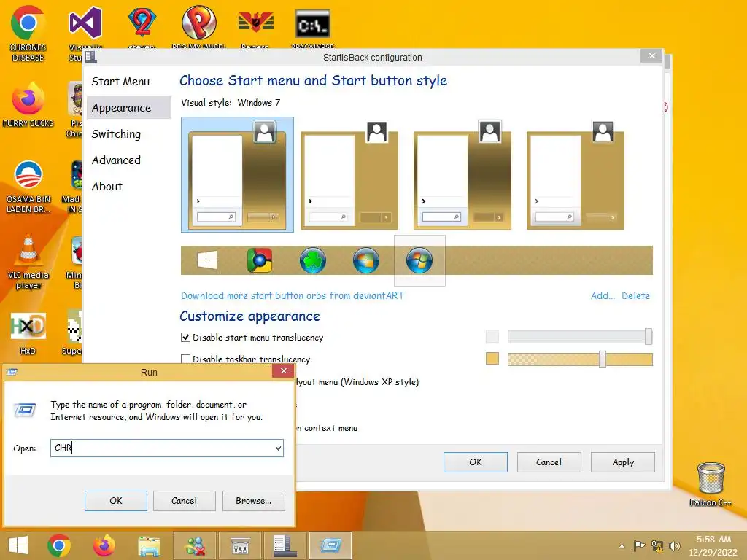Pick the green clover start orb
Image resolution: width=747 pixels, height=560 pixels.
pyautogui.click(x=312, y=260)
